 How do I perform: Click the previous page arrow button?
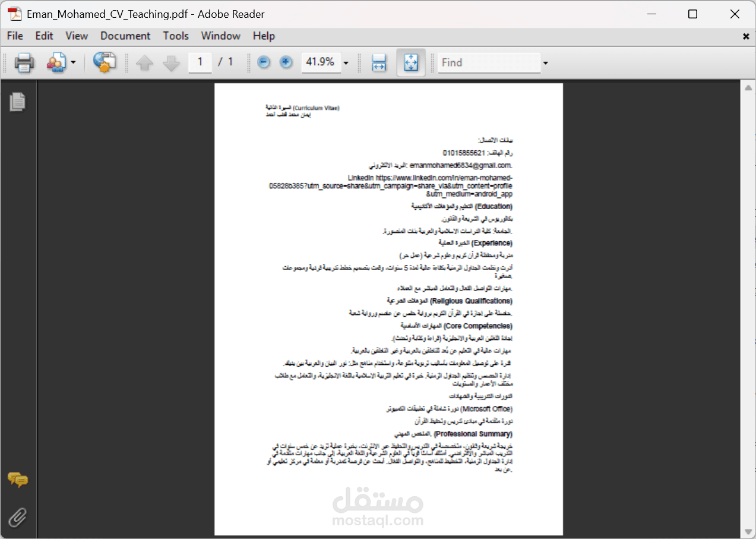pyautogui.click(x=144, y=62)
